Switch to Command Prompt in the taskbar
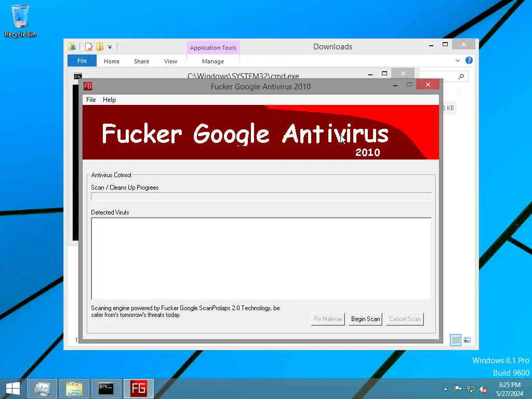Image resolution: width=532 pixels, height=399 pixels. [x=106, y=389]
